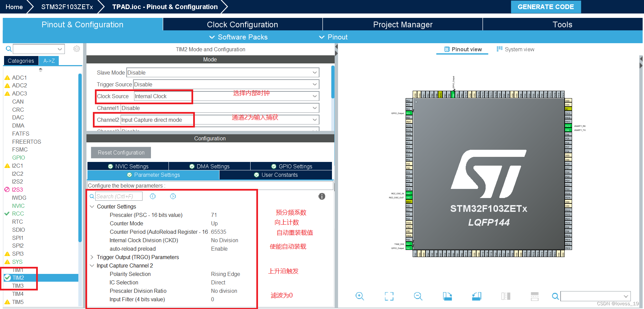This screenshot has height=309, width=644.
Task: Go to the previous parameter search result
Action: [153, 196]
